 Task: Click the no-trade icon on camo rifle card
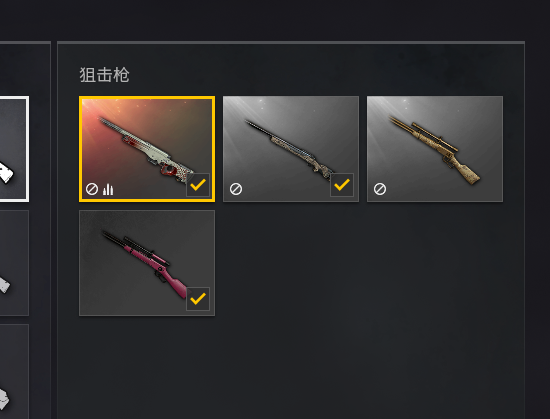click(236, 189)
